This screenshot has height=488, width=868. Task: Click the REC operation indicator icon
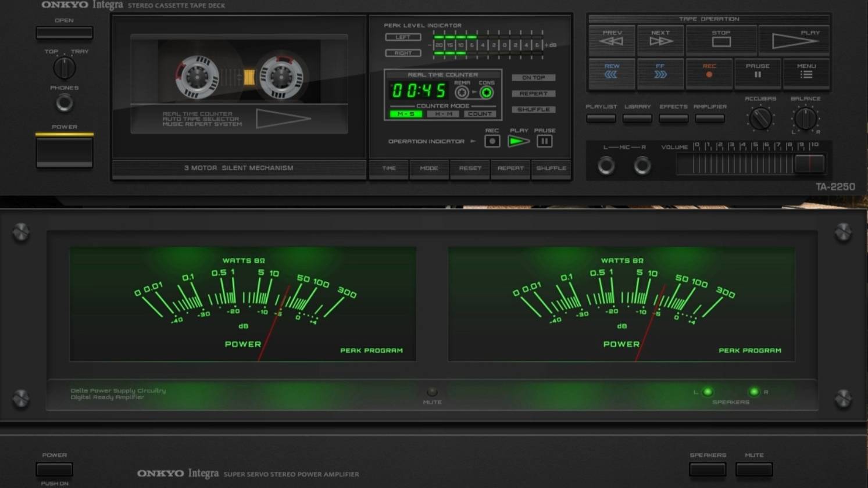click(x=492, y=141)
